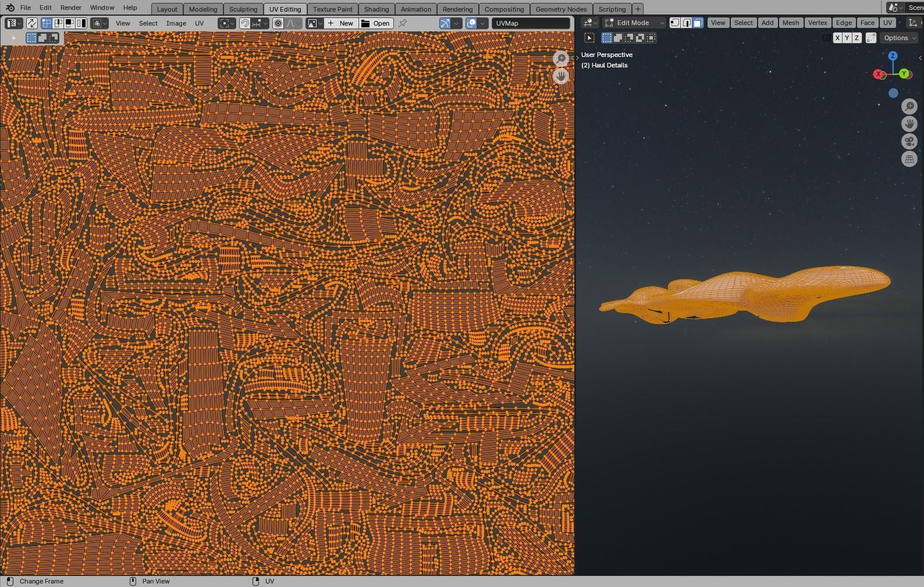This screenshot has height=587, width=924.
Task: Open the 3D viewport editor type dropdown
Action: click(590, 23)
